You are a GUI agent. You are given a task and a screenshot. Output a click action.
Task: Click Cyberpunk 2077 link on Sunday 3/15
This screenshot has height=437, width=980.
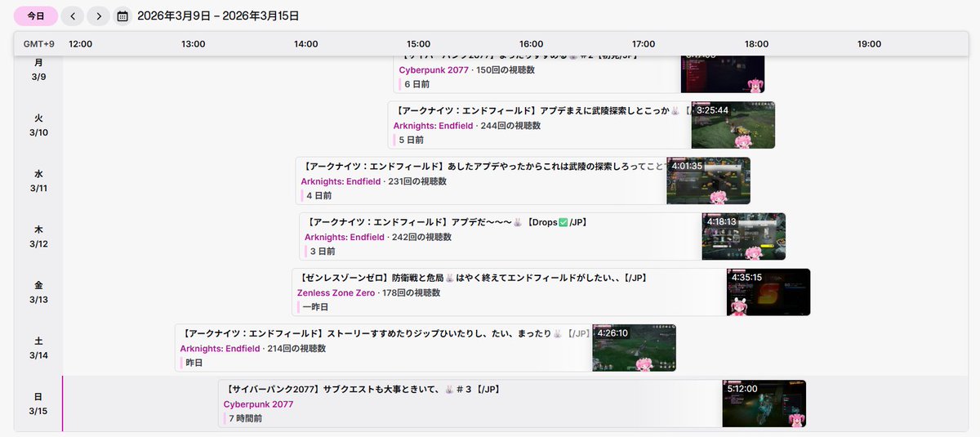259,404
